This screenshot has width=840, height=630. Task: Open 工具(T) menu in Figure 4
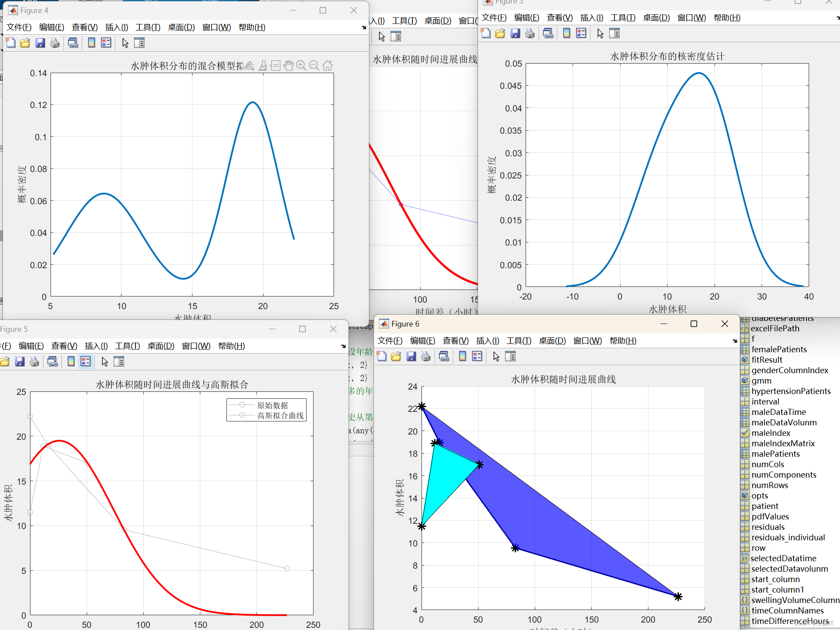point(148,27)
